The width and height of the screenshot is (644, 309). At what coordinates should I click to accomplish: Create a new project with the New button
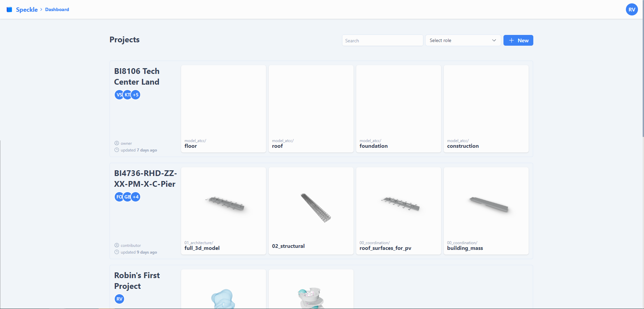[x=518, y=40]
